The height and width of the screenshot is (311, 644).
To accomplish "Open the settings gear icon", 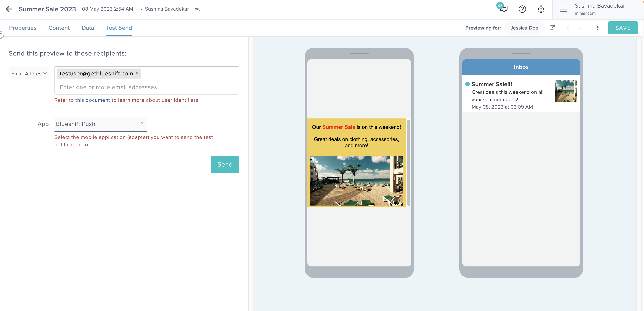I will [x=541, y=9].
